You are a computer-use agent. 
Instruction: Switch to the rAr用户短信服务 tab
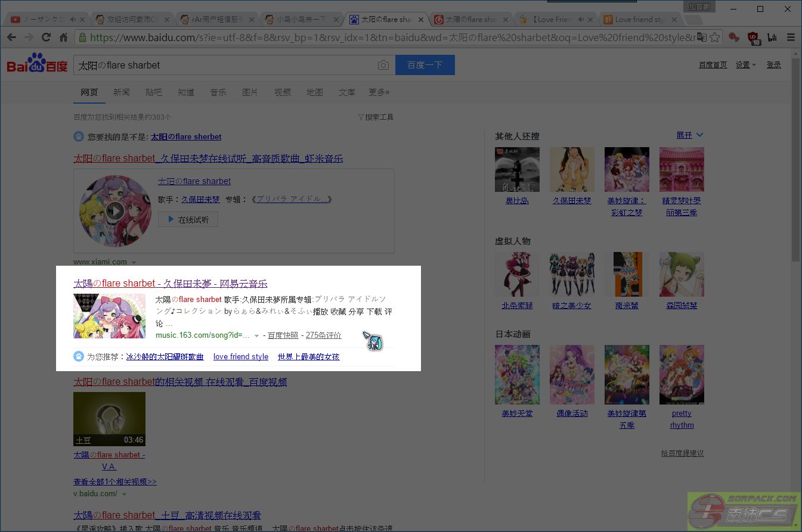pyautogui.click(x=218, y=19)
